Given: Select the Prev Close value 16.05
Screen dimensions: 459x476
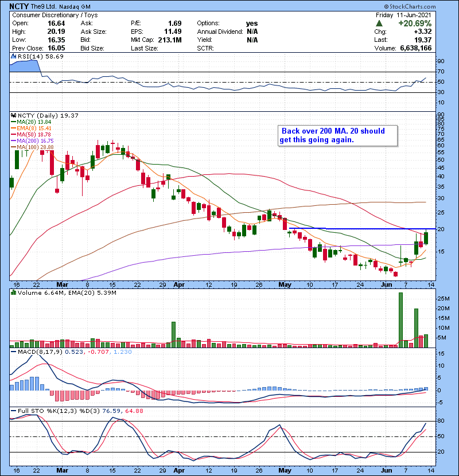Looking at the screenshot, I should click(56, 48).
